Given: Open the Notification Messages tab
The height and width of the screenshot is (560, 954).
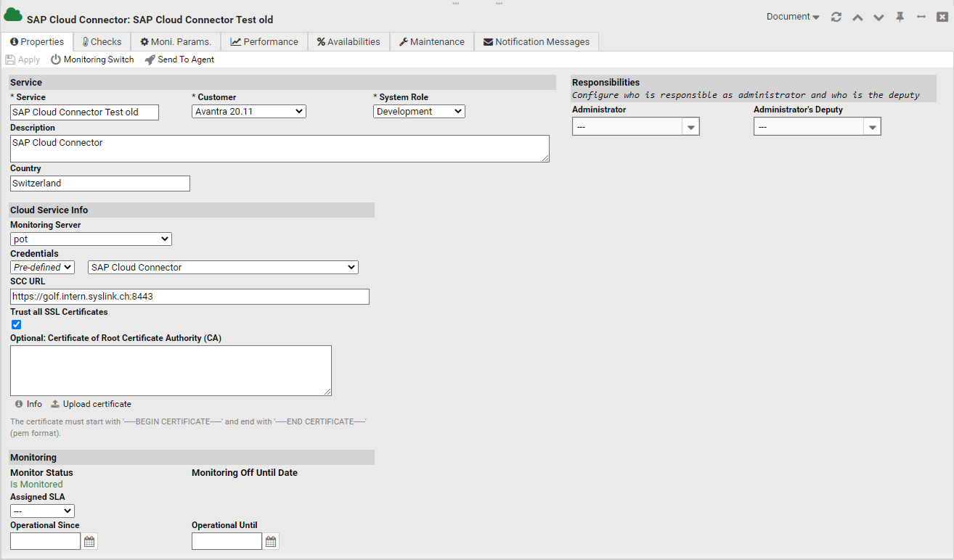Looking at the screenshot, I should pos(537,42).
